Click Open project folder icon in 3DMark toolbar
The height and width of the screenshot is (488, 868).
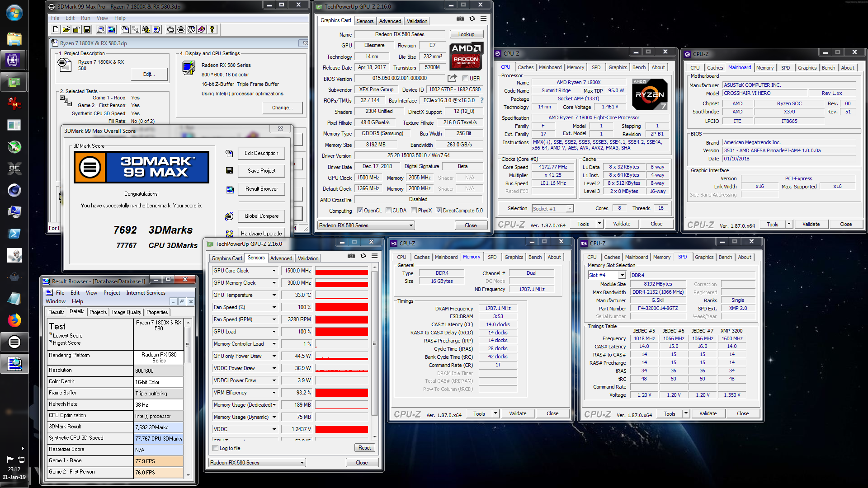(66, 29)
